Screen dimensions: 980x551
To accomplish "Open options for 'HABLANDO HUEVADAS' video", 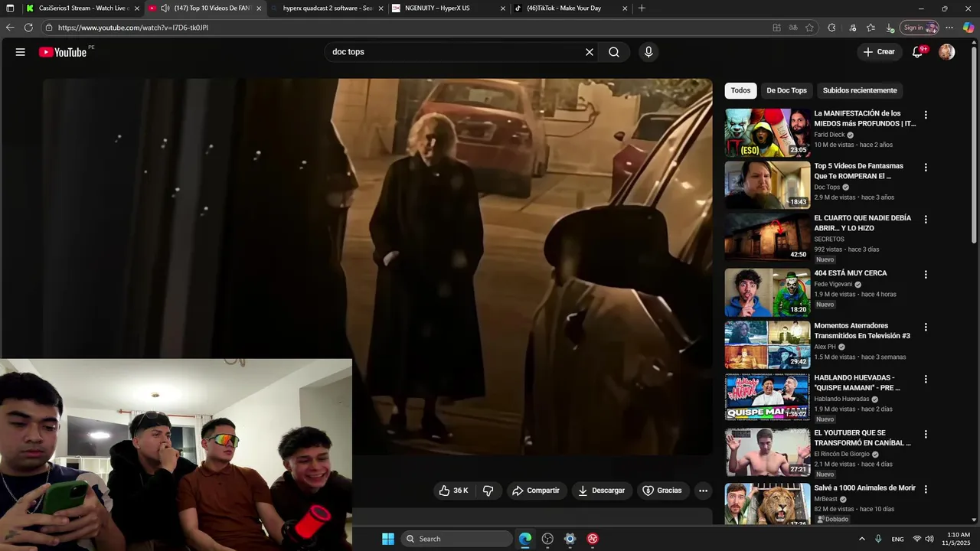I will (926, 379).
